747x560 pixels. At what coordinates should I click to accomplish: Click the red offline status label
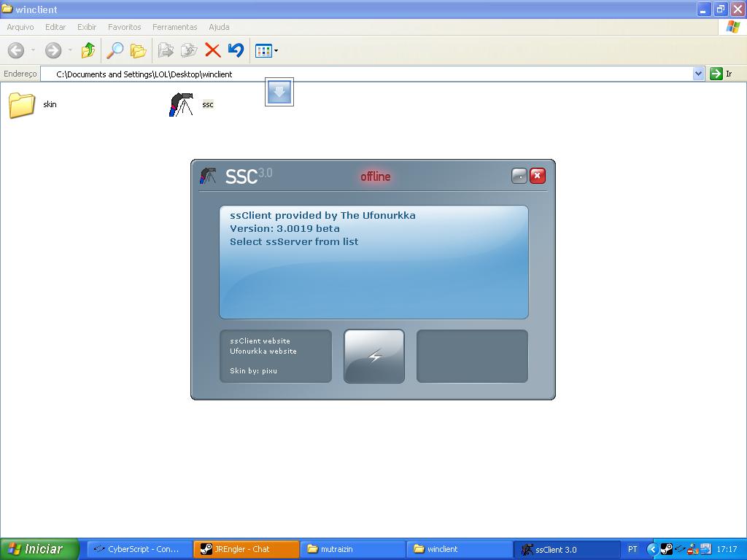pyautogui.click(x=376, y=176)
